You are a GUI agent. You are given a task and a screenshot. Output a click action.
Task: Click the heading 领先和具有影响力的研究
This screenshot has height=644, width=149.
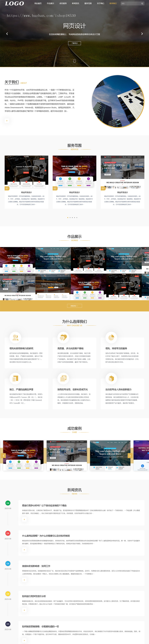[21, 348]
